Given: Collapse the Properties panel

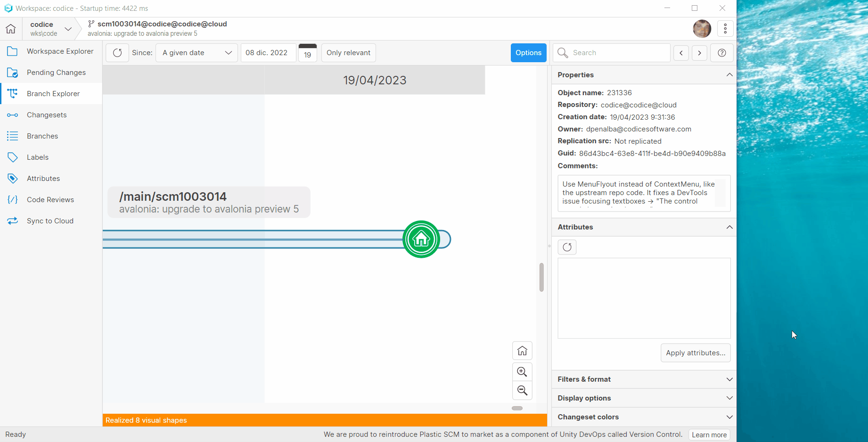Looking at the screenshot, I should click(729, 74).
